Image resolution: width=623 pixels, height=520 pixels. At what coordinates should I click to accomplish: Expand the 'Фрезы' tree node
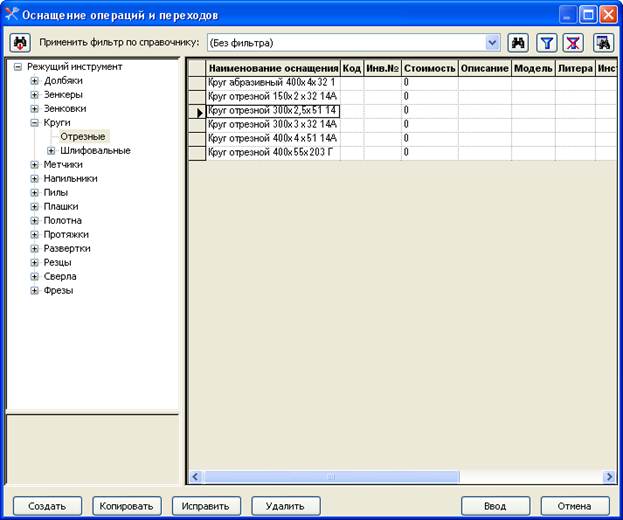pos(35,290)
